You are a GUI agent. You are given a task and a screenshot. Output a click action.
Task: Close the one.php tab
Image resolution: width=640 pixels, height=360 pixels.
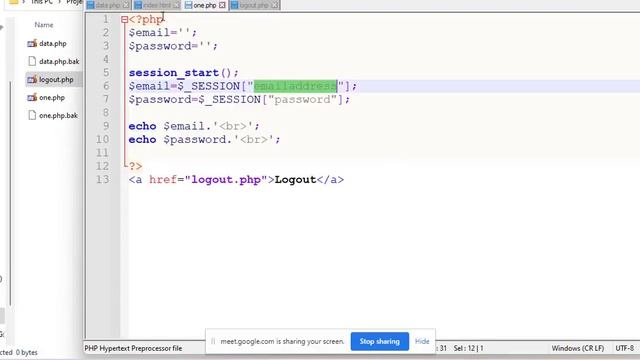tap(222, 5)
